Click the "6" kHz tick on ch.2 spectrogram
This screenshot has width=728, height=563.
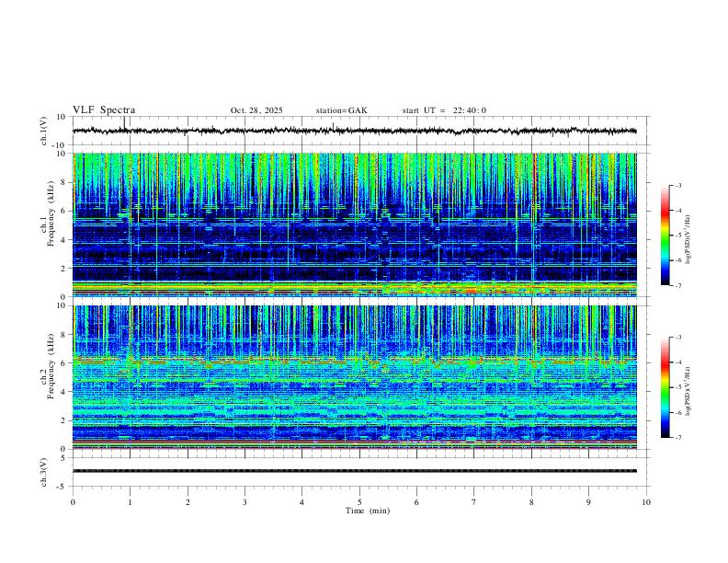click(x=63, y=363)
